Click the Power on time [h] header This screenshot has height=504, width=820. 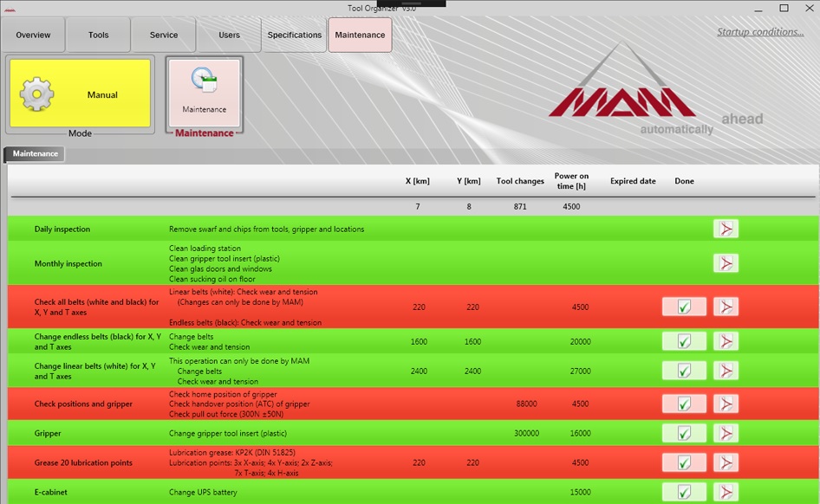point(571,181)
